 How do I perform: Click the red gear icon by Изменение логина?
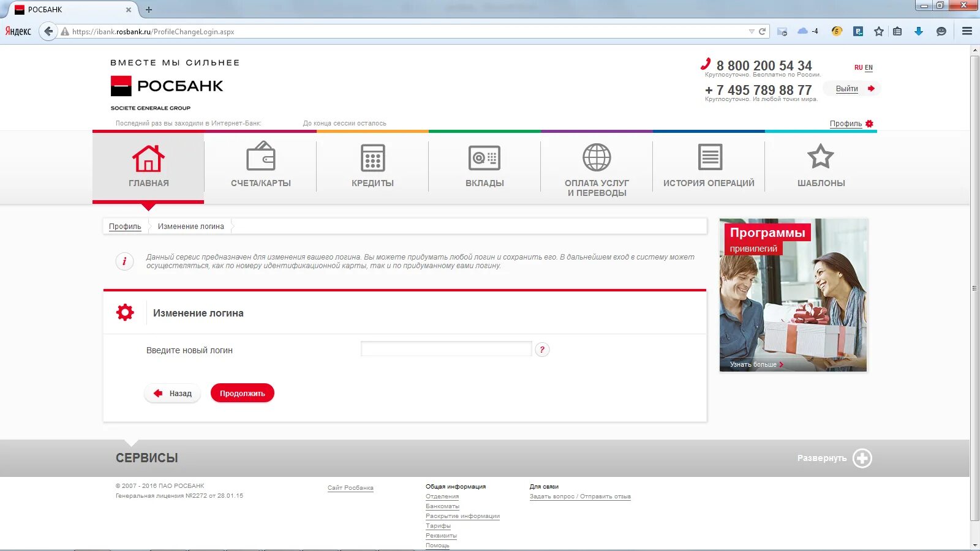click(x=125, y=312)
